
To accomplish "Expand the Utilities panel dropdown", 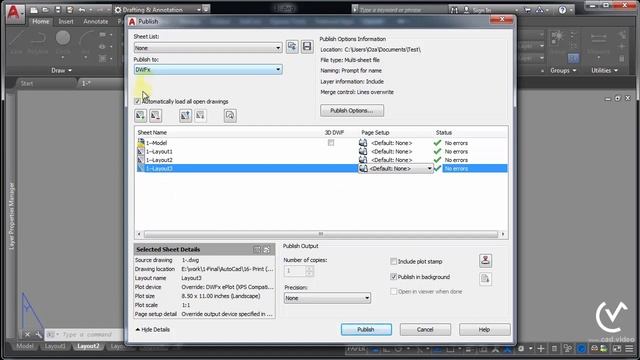I will [x=604, y=70].
